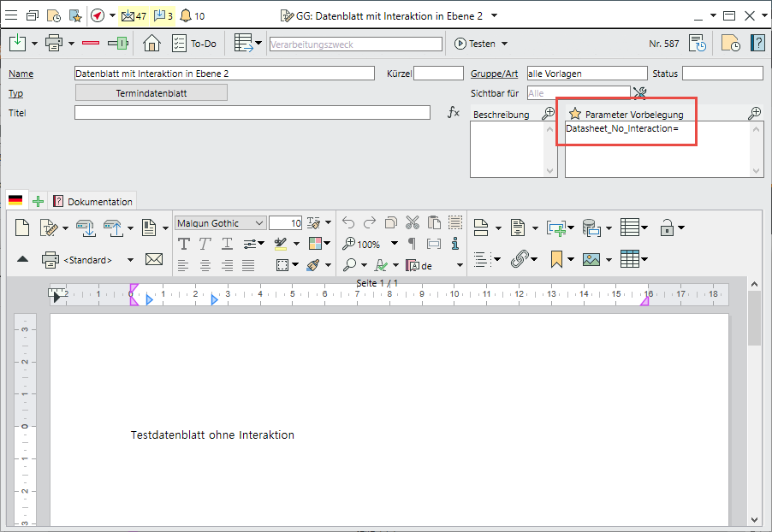Toggle italic text formatting

pos(205,245)
